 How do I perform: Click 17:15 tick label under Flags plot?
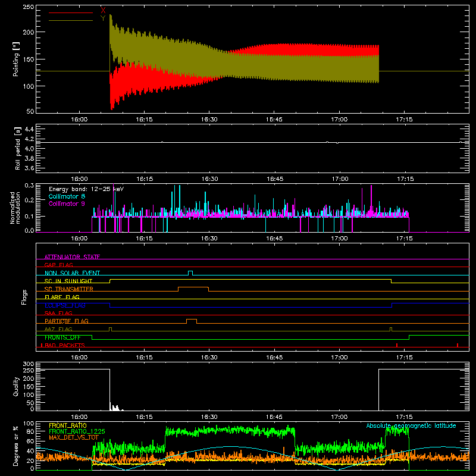point(405,358)
